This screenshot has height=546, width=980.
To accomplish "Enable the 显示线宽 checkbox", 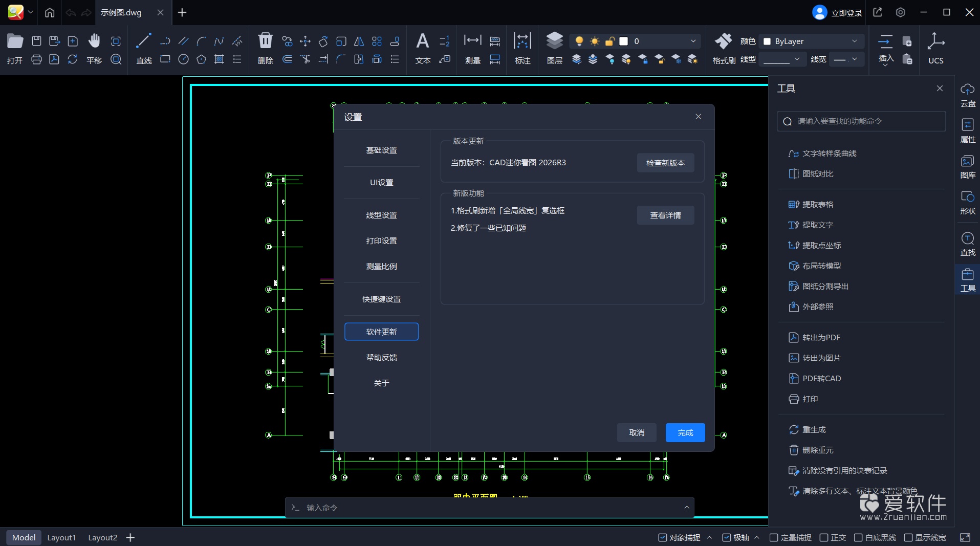I will pos(908,537).
